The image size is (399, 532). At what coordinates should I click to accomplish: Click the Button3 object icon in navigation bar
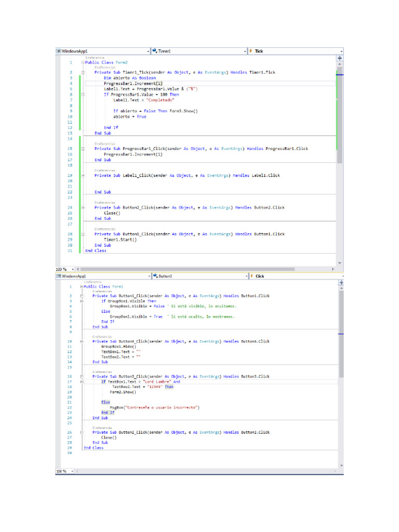click(155, 276)
